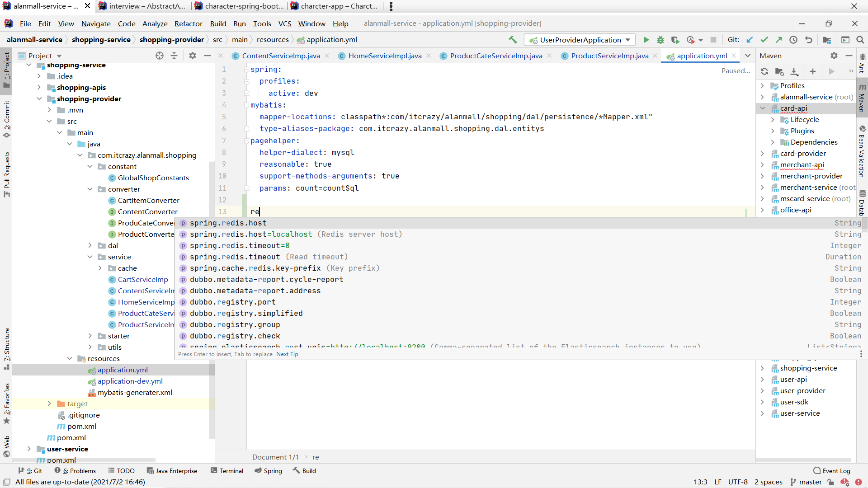
Task: Open the TODO tool window
Action: 121,471
